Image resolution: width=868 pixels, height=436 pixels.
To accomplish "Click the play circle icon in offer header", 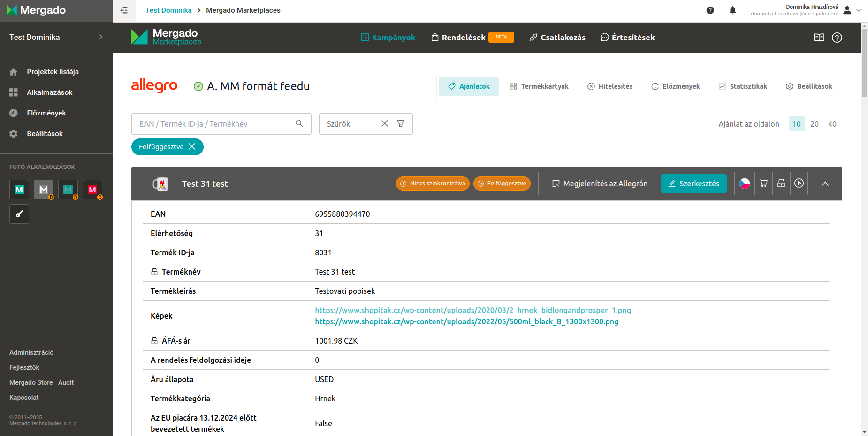I will [799, 184].
